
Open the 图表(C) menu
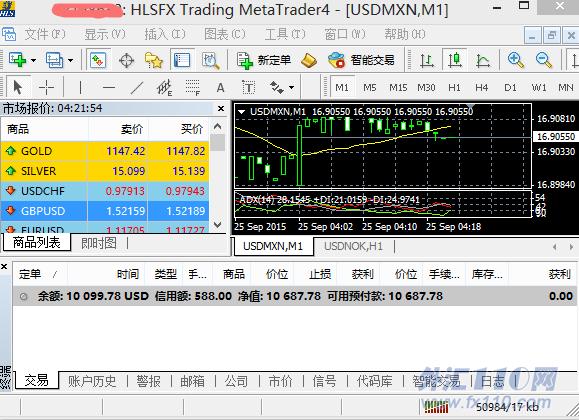pos(224,34)
